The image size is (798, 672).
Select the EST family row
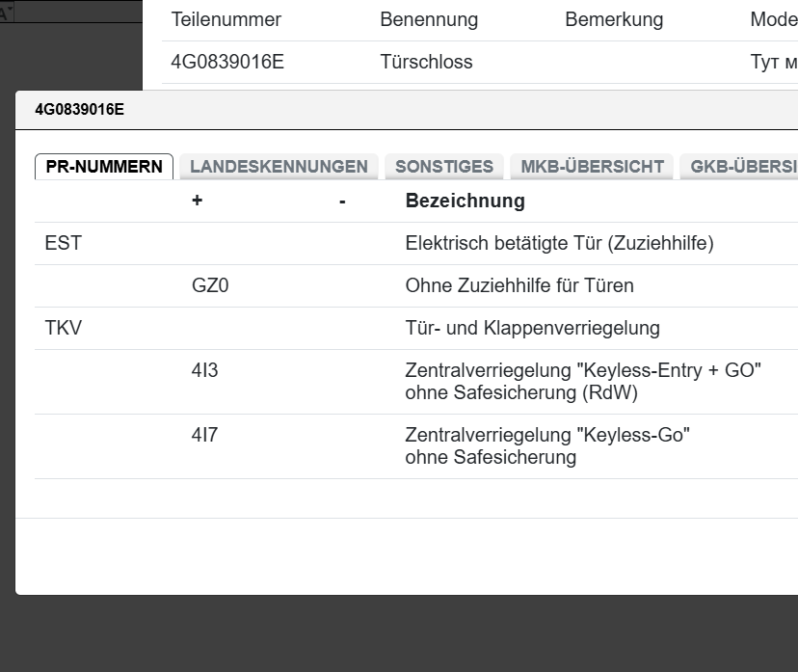point(63,243)
